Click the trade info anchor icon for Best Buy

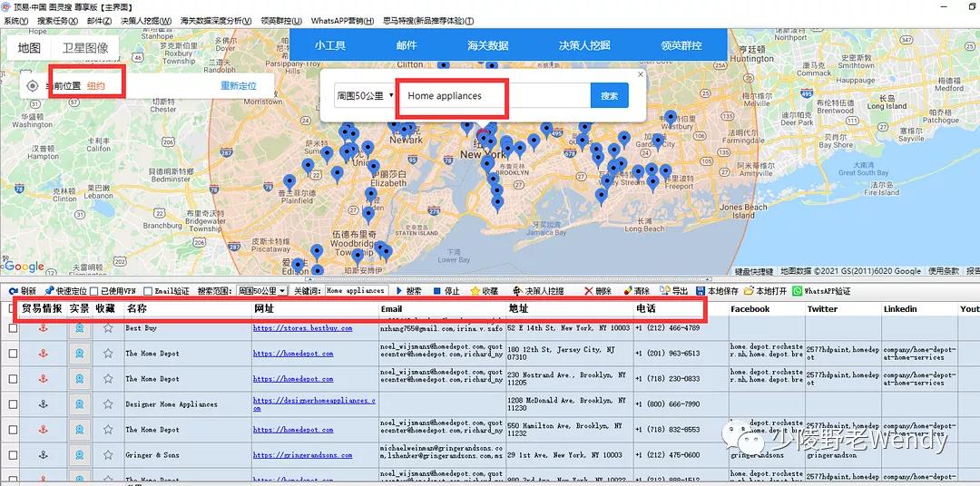pos(44,328)
